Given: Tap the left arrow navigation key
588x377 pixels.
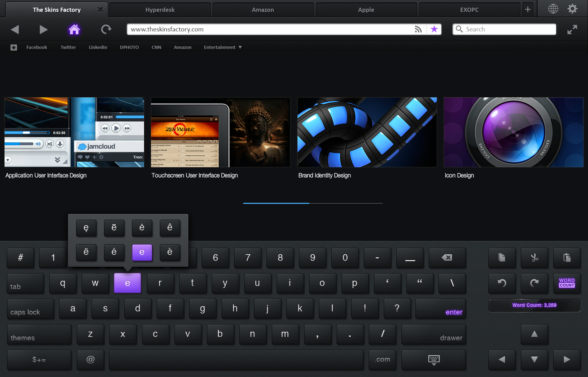Looking at the screenshot, I should point(502,360).
